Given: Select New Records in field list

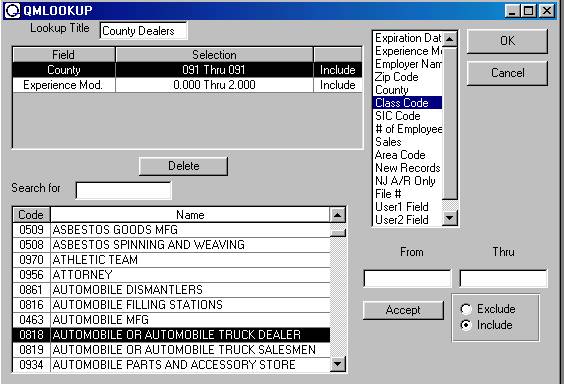Looking at the screenshot, I should coord(408,168).
